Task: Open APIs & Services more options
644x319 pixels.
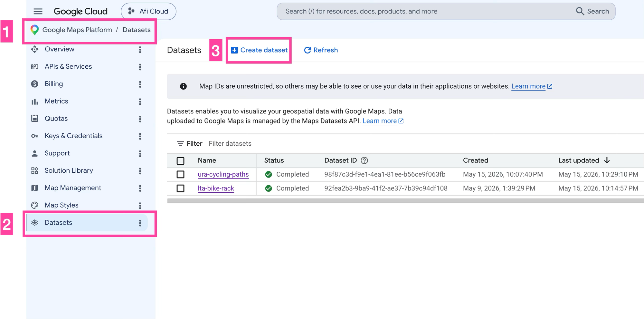Action: 140,67
